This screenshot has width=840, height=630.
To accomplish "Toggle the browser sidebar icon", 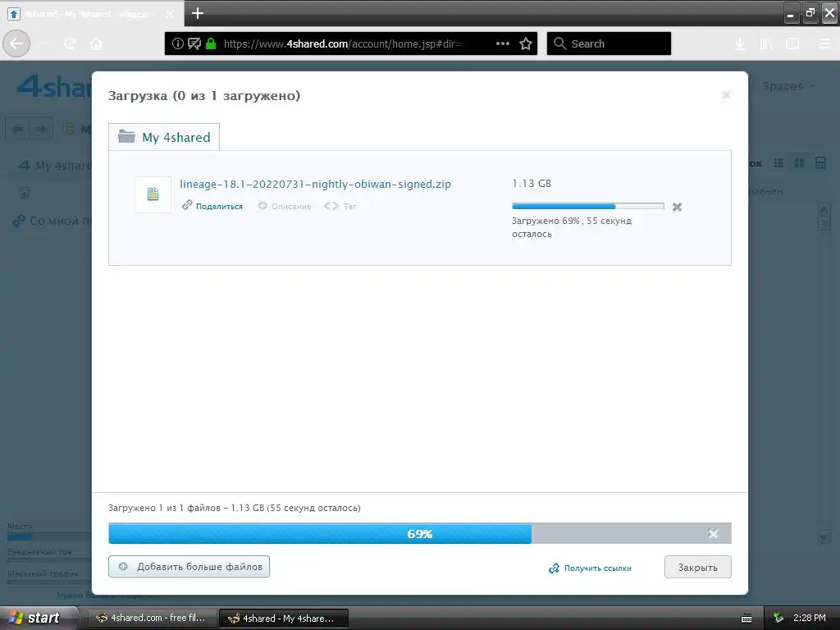I will 792,43.
